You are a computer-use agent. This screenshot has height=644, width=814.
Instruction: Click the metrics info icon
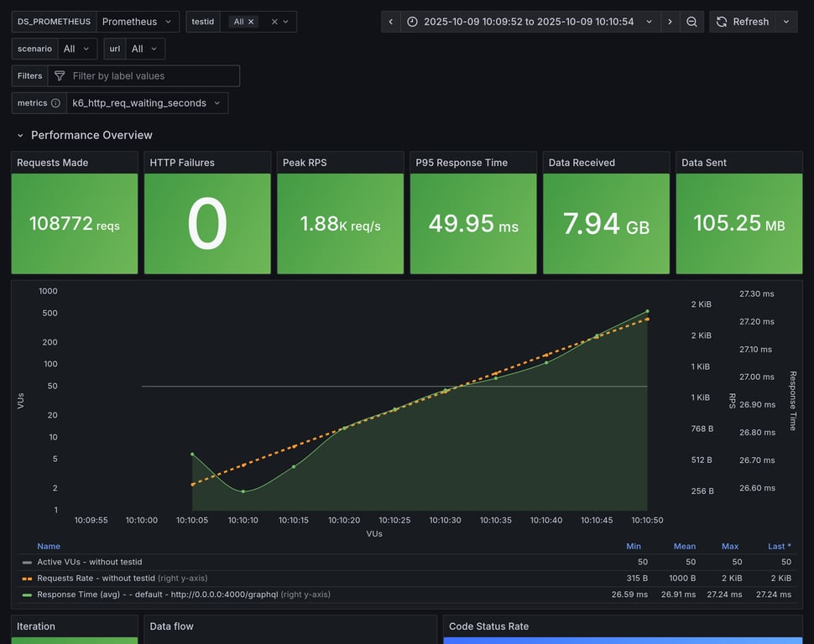click(x=55, y=103)
